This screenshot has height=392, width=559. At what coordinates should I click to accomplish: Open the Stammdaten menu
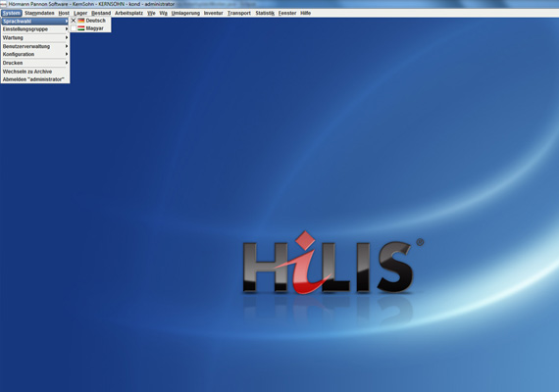click(x=39, y=13)
